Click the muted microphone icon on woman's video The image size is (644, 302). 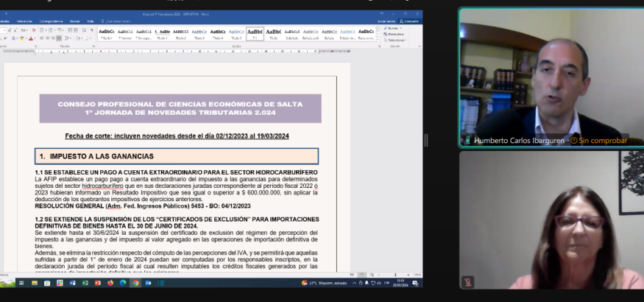[467, 282]
